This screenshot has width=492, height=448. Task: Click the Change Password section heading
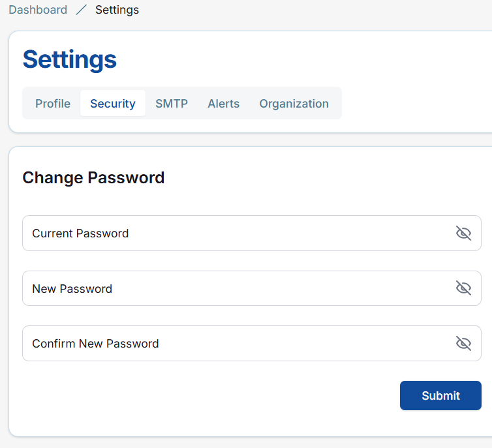point(93,177)
